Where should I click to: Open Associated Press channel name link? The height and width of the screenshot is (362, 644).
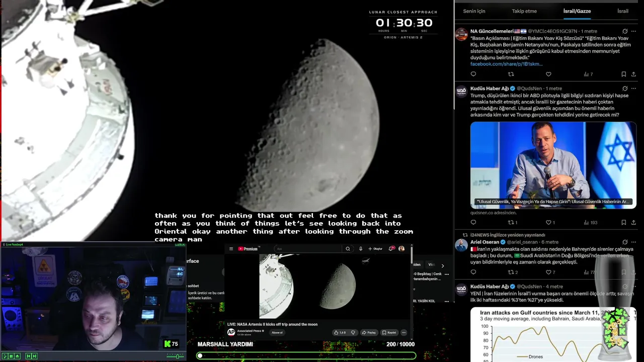(x=249, y=331)
